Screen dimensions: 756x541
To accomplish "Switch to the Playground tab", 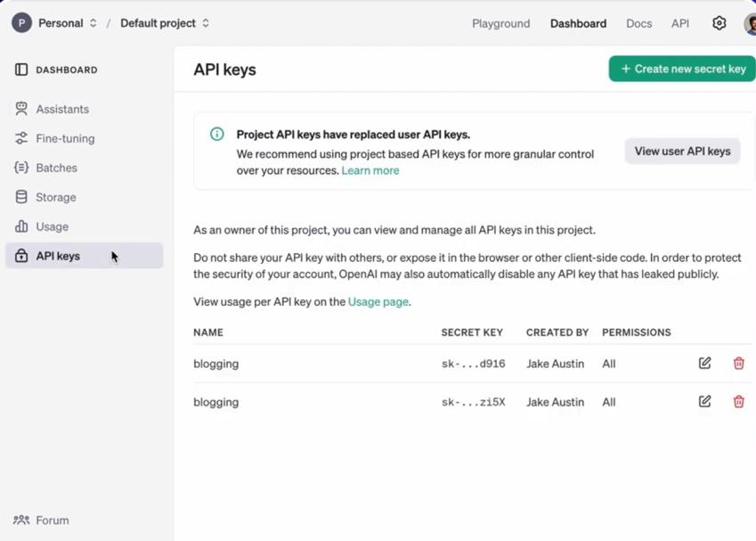I will (500, 23).
